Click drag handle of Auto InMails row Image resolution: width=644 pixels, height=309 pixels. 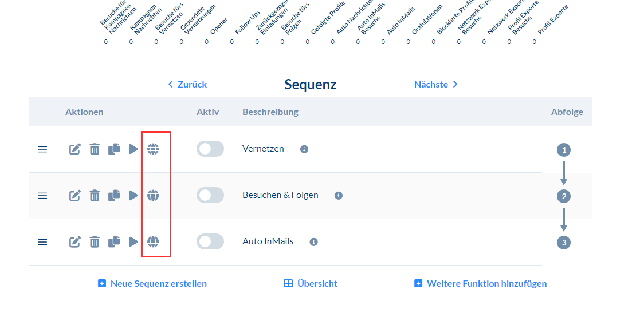[x=42, y=242]
